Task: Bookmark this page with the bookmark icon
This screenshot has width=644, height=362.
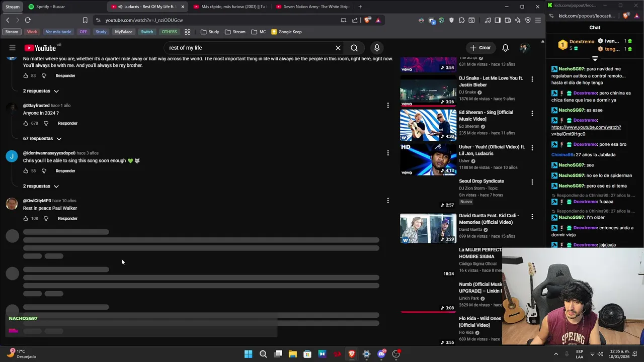Action: 85,20
